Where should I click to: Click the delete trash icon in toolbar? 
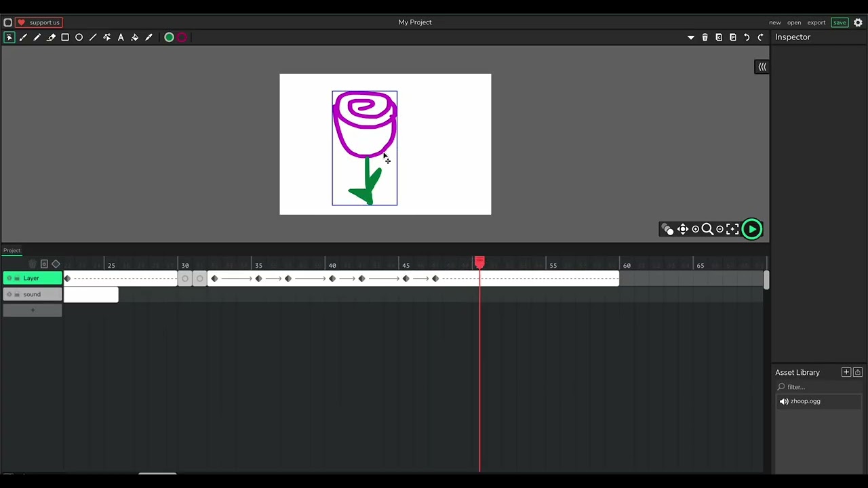coord(705,37)
